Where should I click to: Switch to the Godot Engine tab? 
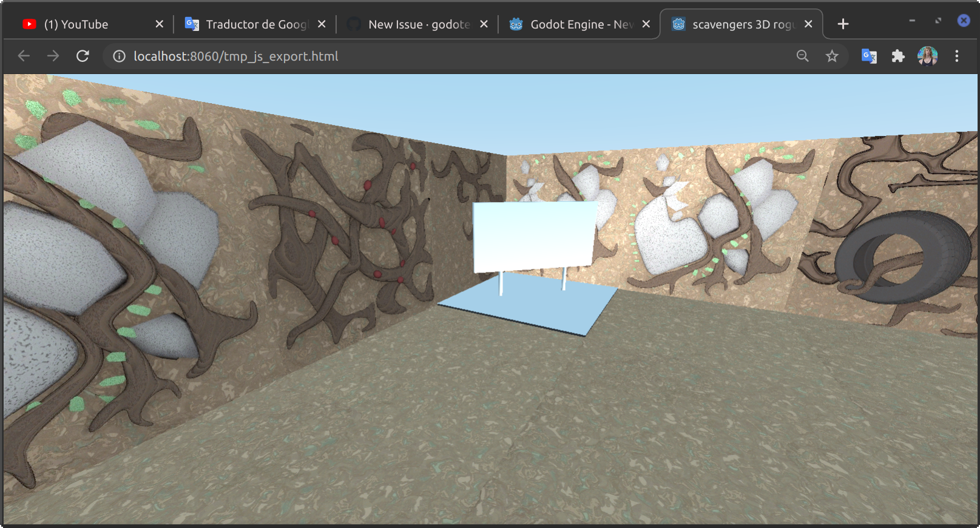point(580,24)
